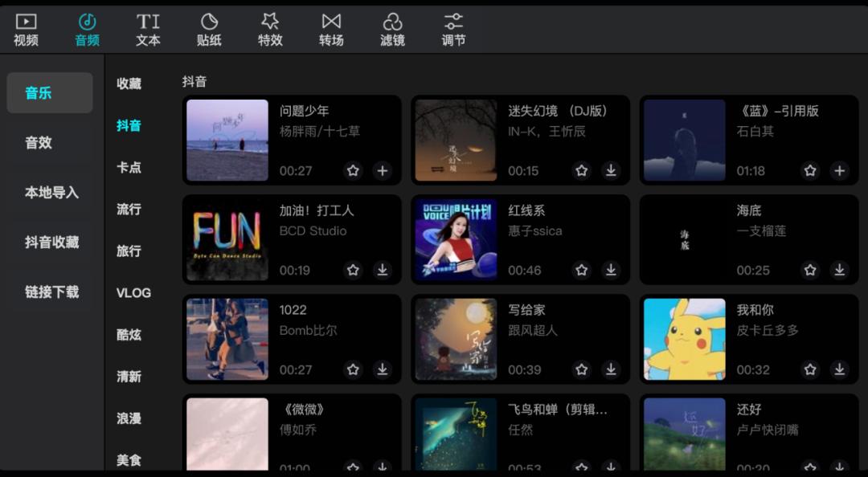Switch to the 音效 sound effects tab
The image size is (868, 477).
(49, 143)
